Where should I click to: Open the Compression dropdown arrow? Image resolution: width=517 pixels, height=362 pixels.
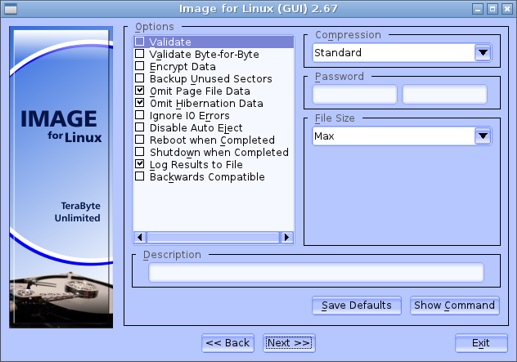pos(483,52)
